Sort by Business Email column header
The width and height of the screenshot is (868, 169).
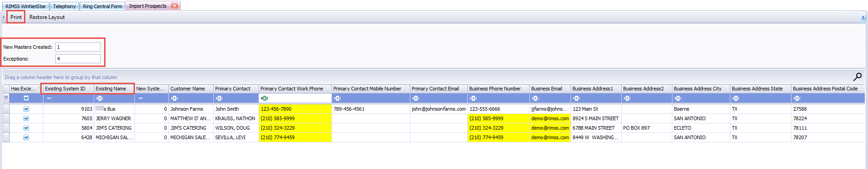550,89
